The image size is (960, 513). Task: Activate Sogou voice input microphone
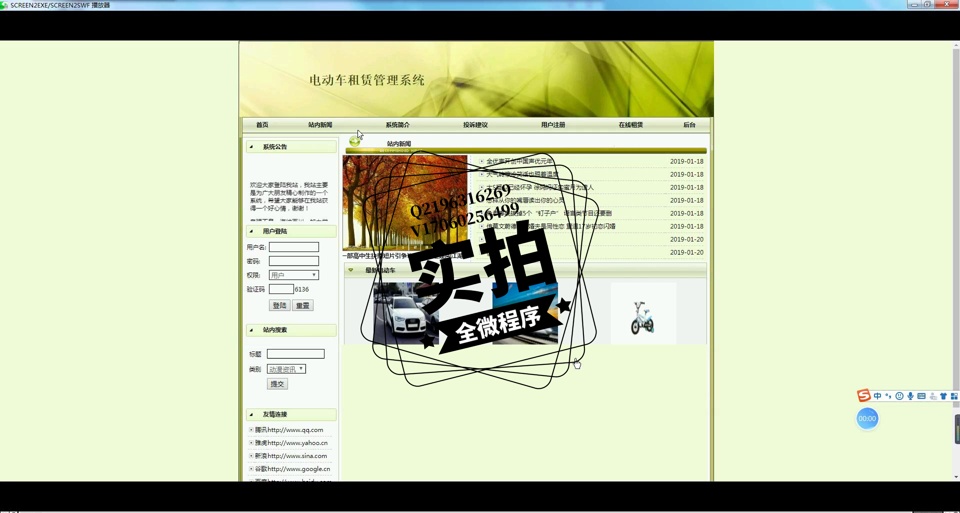[x=910, y=396]
